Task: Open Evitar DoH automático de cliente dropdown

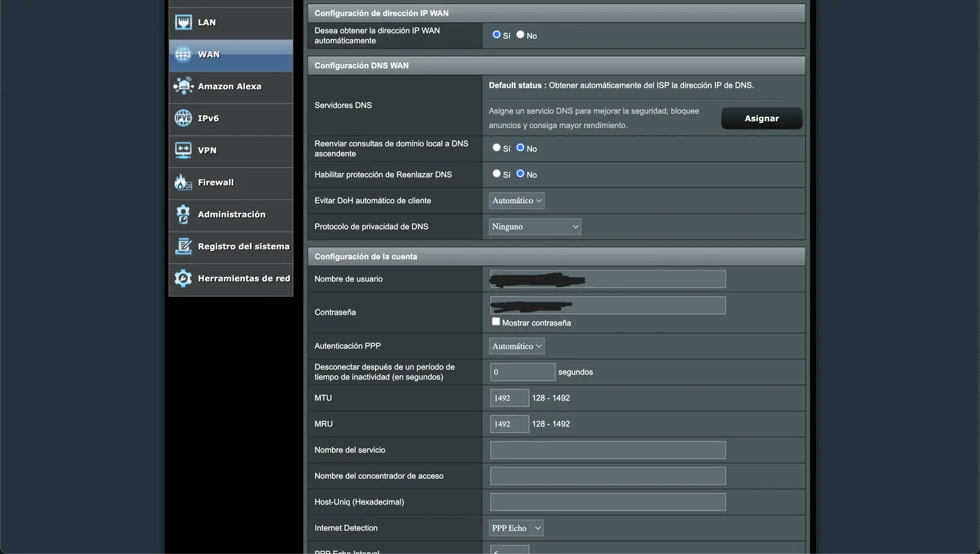Action: tap(517, 201)
